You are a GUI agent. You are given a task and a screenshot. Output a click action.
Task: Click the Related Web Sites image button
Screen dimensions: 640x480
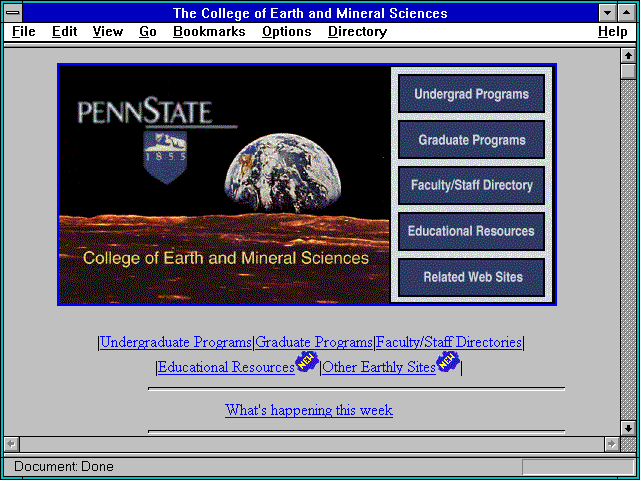point(471,278)
